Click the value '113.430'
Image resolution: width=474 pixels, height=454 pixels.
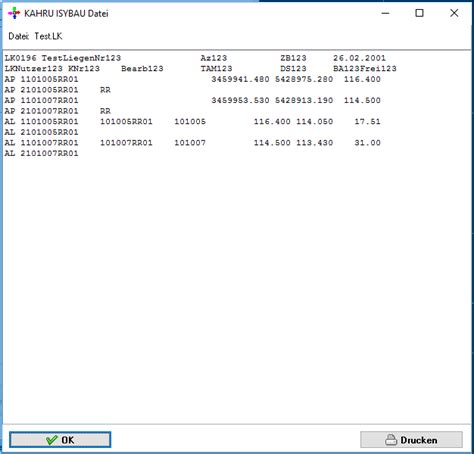click(x=315, y=143)
